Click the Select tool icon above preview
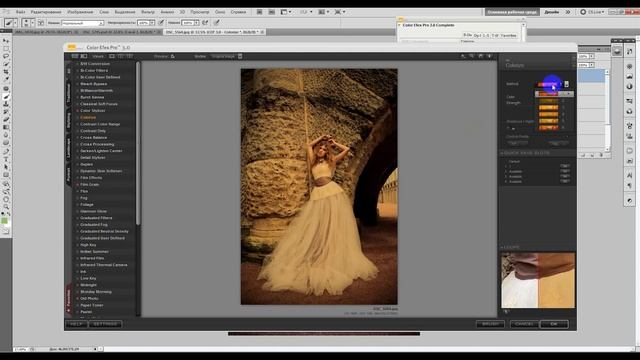The image size is (640, 360). [x=463, y=56]
